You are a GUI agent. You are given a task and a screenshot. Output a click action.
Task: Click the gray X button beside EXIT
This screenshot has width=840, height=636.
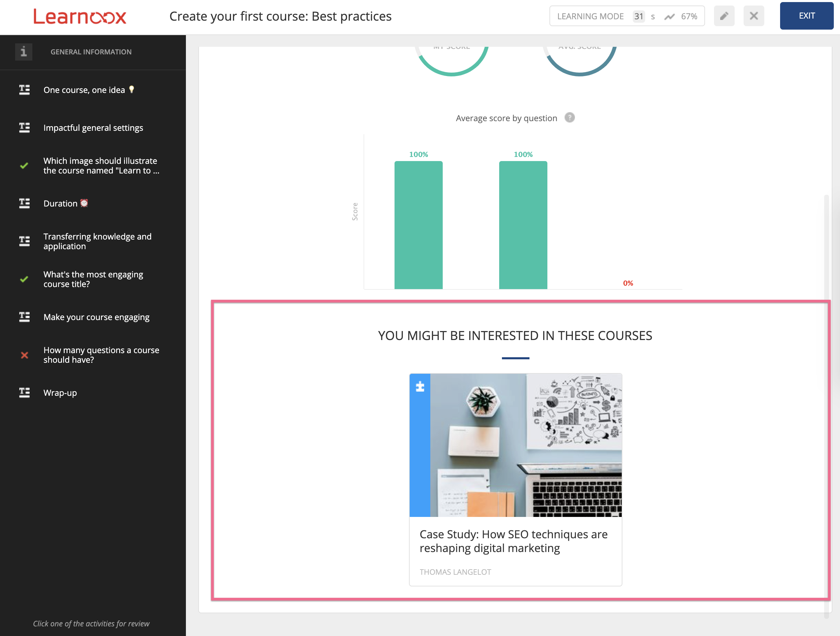(x=753, y=16)
